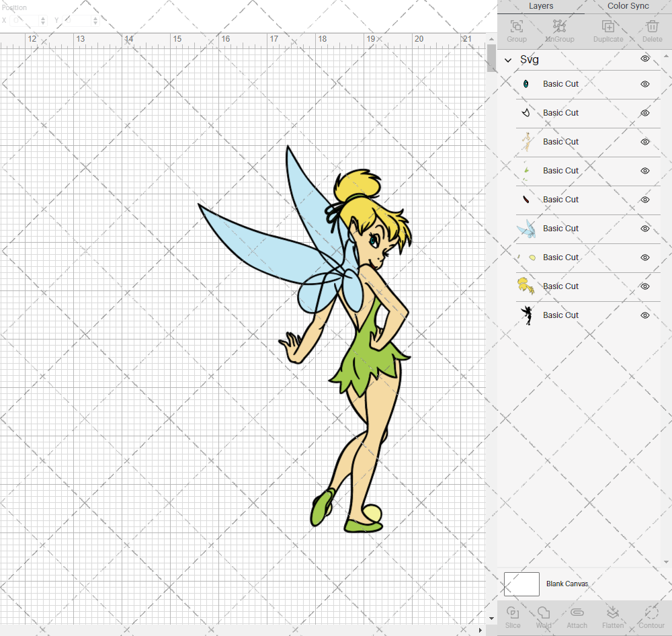
Task: Select the yellow hair layer thumbnail
Action: coord(526,286)
